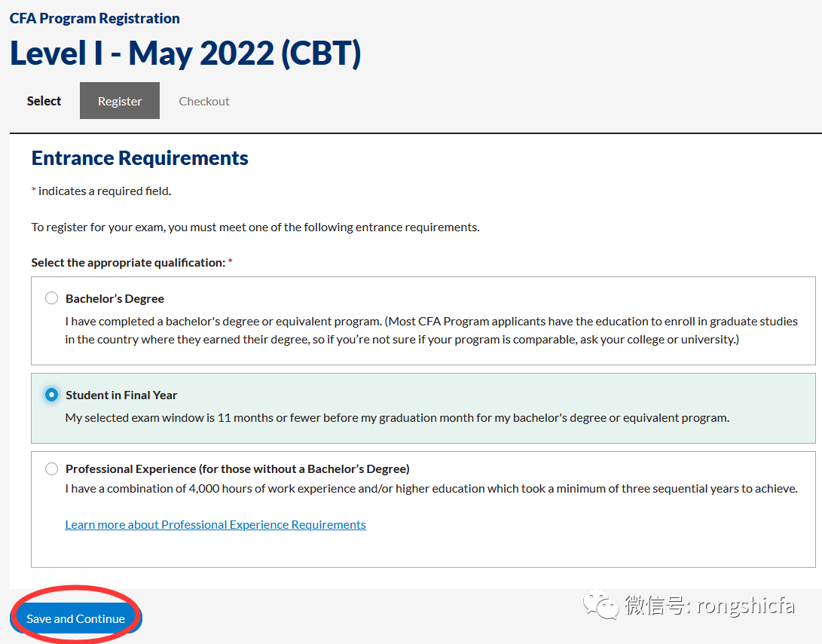822x644 pixels.
Task: Click the Bachelor's Degree option label
Action: (x=115, y=298)
